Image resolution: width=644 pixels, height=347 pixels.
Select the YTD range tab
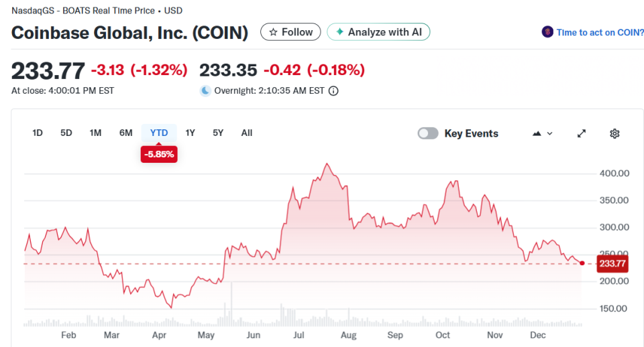pos(159,133)
